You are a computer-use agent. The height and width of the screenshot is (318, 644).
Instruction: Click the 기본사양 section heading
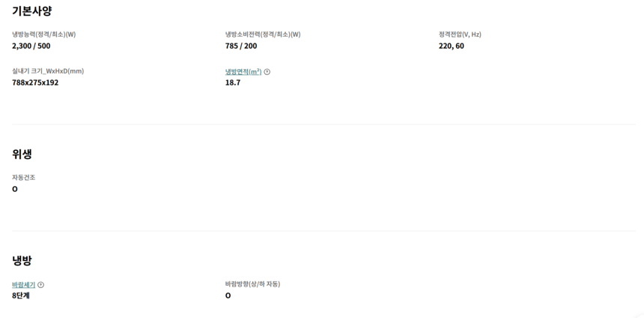tap(31, 11)
